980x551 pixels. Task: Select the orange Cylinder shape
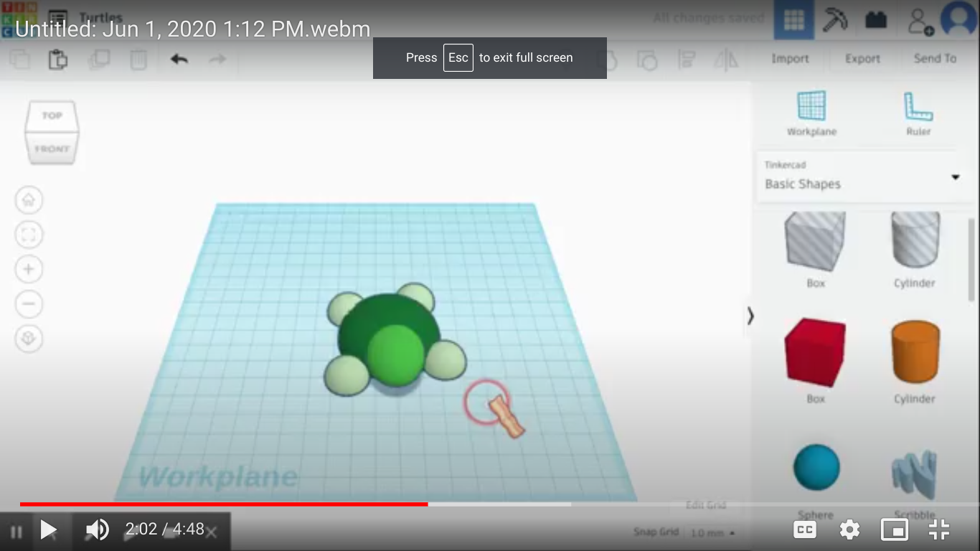[x=915, y=353]
